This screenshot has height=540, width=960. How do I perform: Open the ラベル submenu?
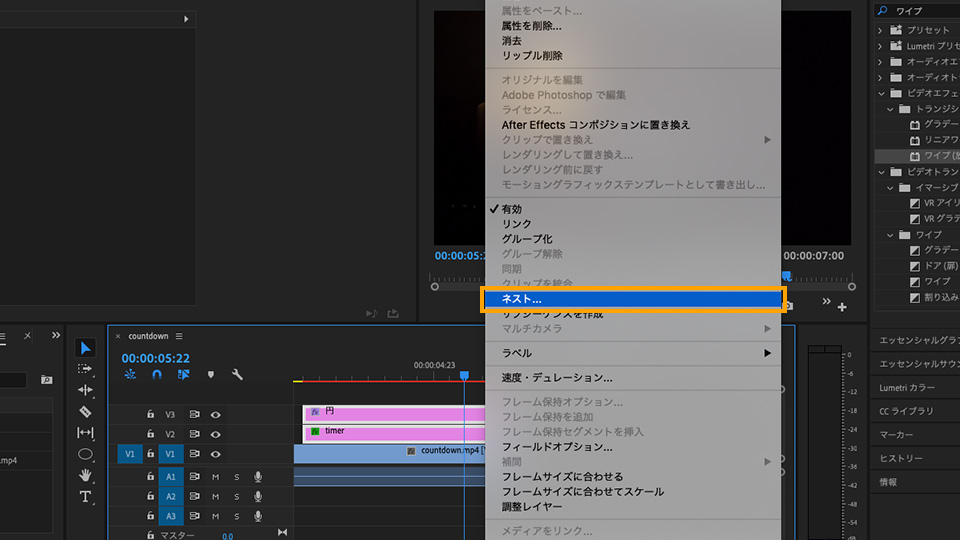click(633, 353)
